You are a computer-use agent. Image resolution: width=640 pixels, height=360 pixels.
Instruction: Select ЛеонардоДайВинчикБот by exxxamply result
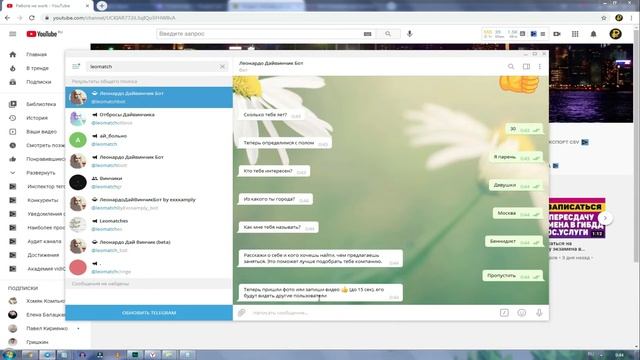149,203
